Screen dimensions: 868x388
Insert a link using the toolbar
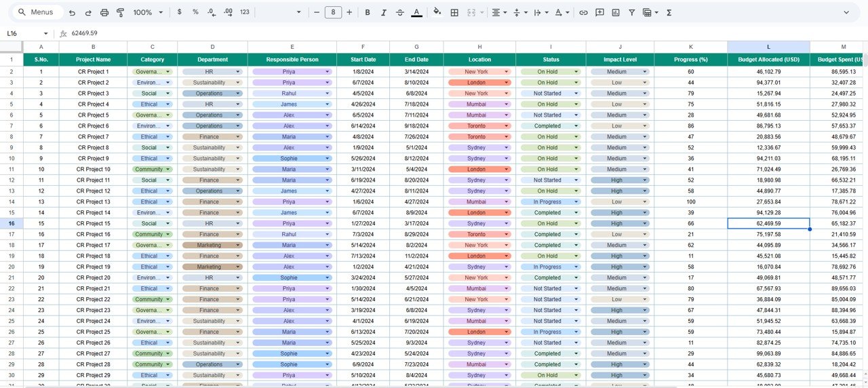tap(583, 12)
